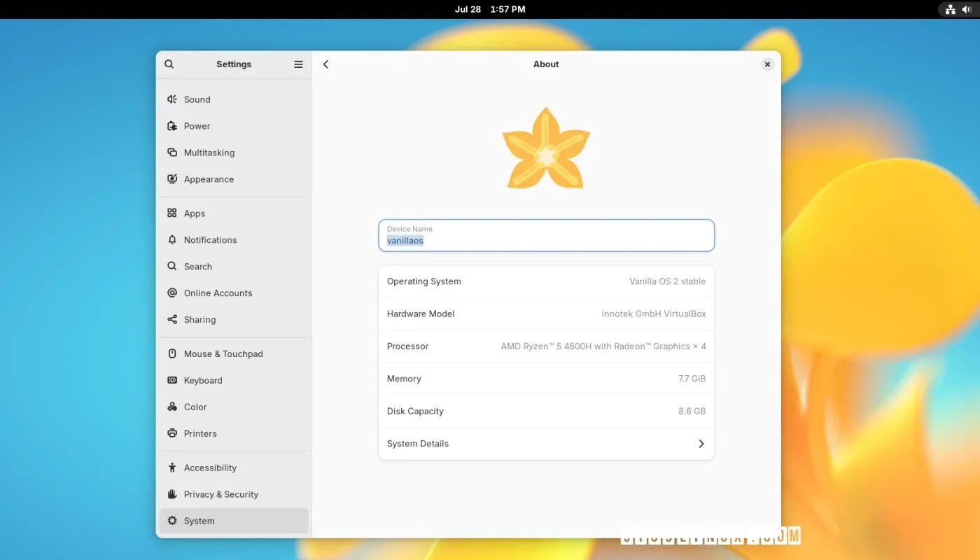Click the 7.7 GiB memory value
The height and width of the screenshot is (560, 980).
click(x=692, y=379)
